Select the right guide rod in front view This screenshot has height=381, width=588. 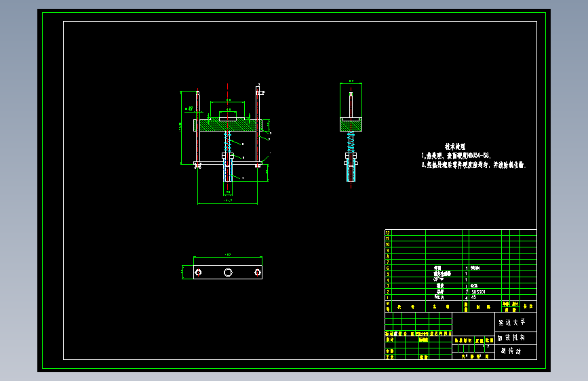click(258, 125)
